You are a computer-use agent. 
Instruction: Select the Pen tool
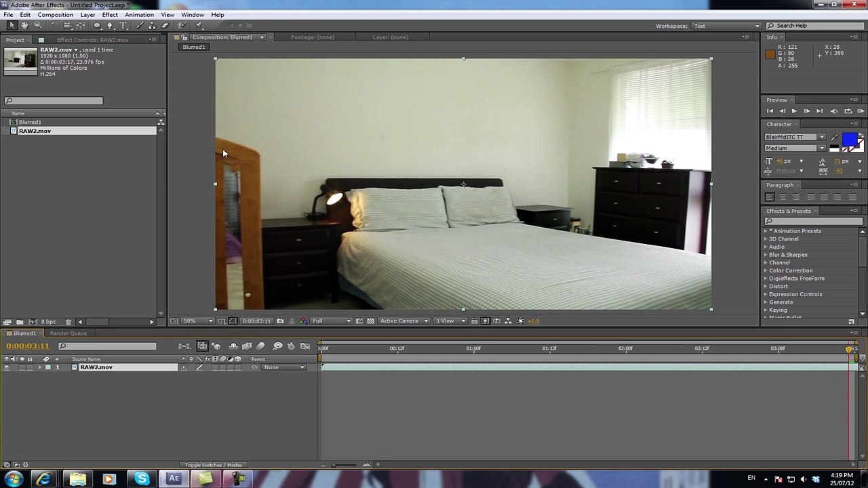pyautogui.click(x=110, y=26)
